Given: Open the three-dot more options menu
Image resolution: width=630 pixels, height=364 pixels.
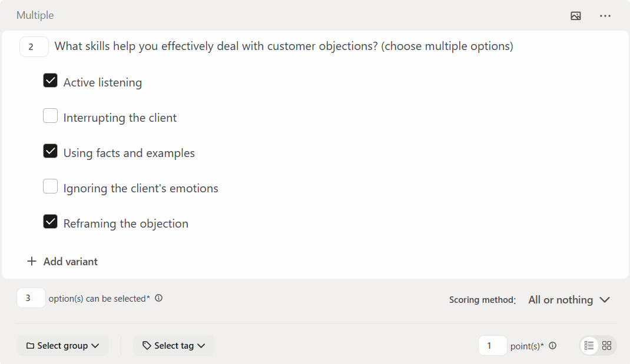Looking at the screenshot, I should tap(605, 16).
